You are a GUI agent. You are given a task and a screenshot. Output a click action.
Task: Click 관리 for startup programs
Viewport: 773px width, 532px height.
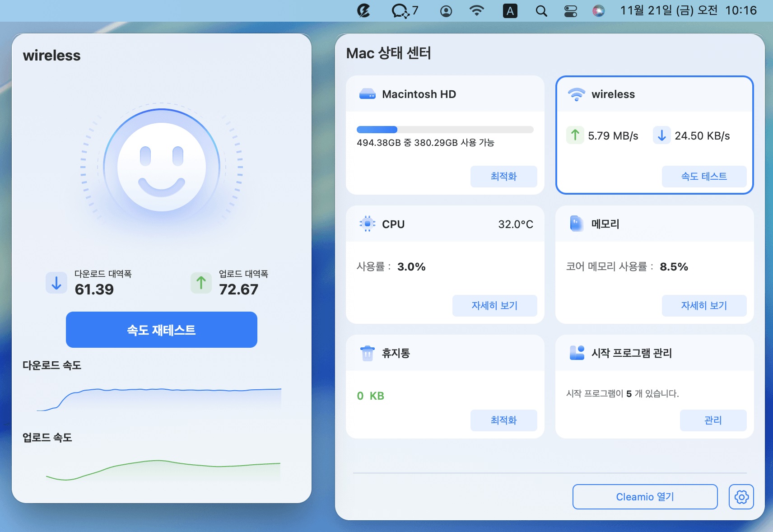click(x=712, y=420)
